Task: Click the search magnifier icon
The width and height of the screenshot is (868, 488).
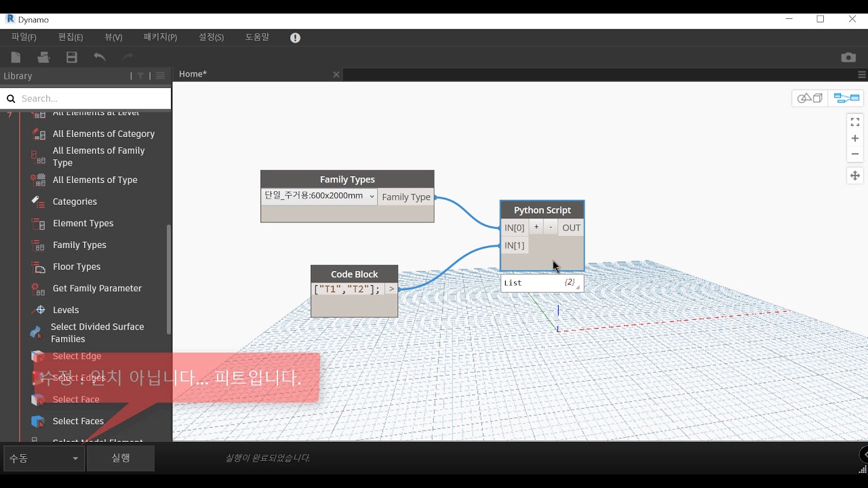Action: click(11, 98)
